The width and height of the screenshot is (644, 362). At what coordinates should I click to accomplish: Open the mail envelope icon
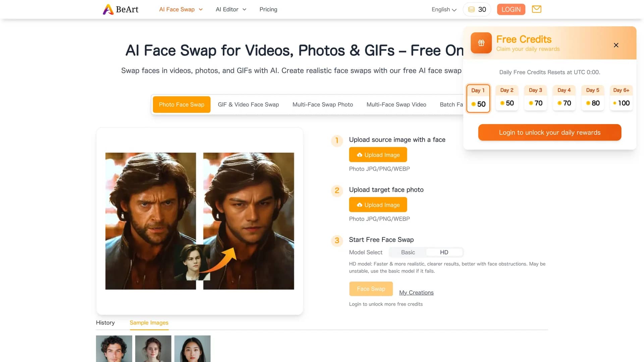click(x=537, y=9)
